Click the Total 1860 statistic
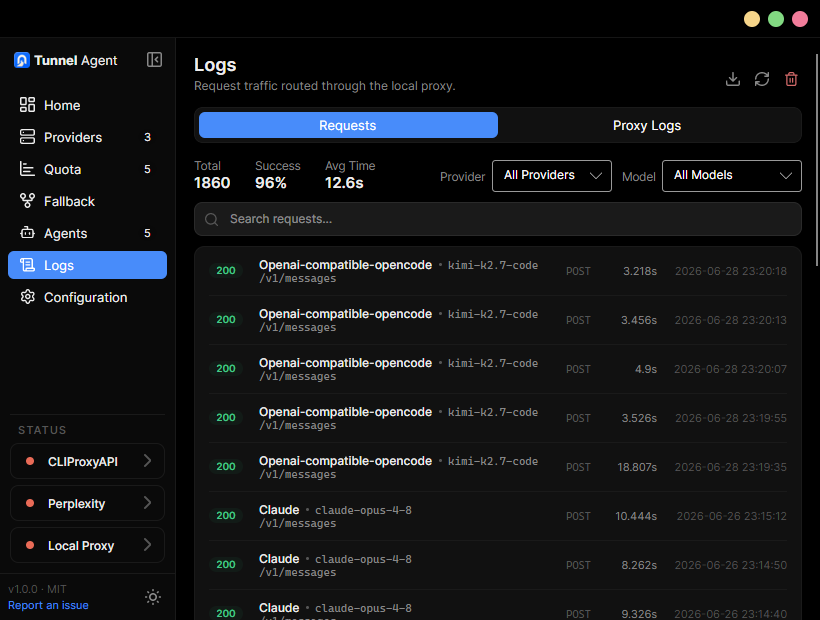 [212, 175]
